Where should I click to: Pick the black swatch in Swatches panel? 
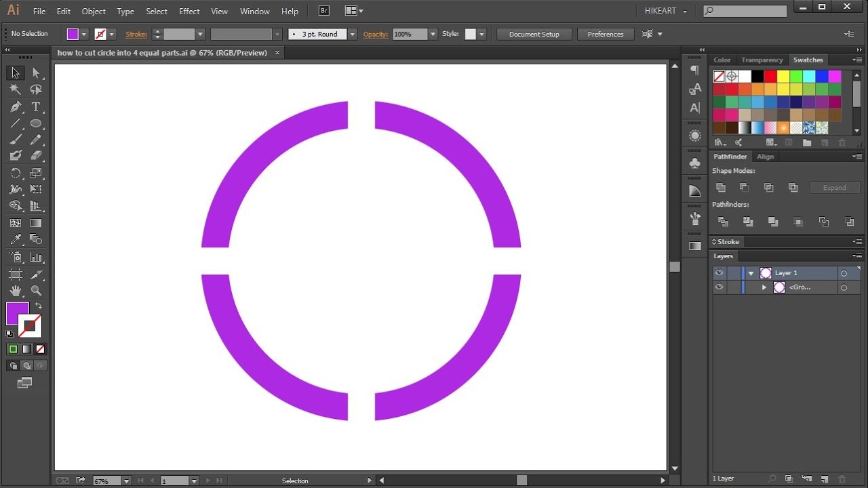point(757,77)
